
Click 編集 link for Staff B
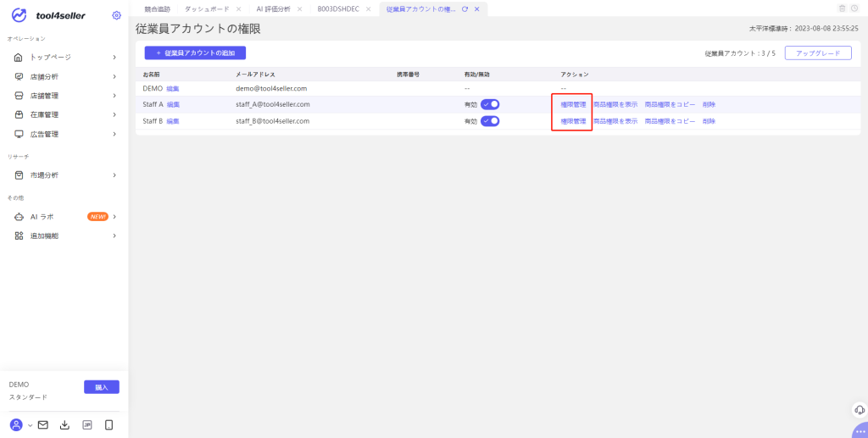[x=173, y=121]
